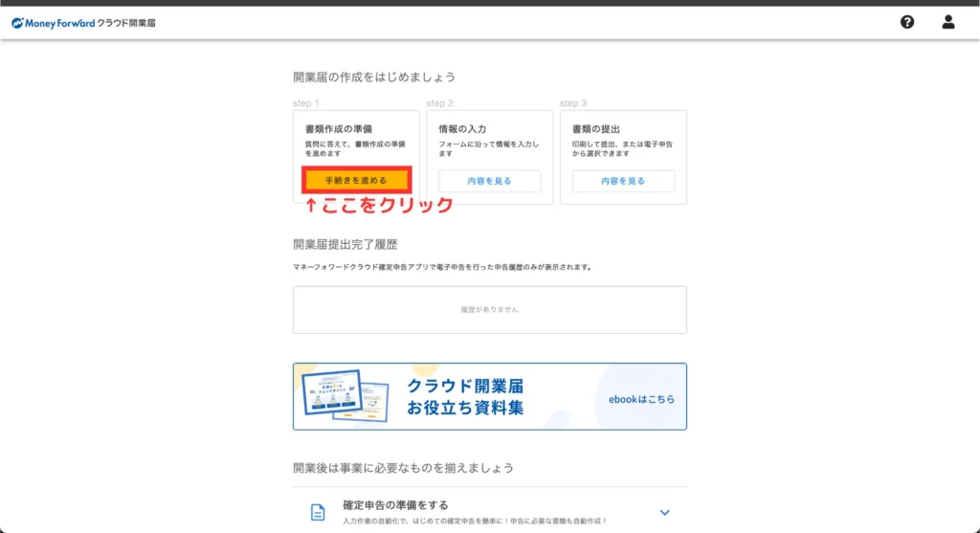Click 内容を見る under 書類の提出
Image resolution: width=980 pixels, height=533 pixels.
[623, 181]
